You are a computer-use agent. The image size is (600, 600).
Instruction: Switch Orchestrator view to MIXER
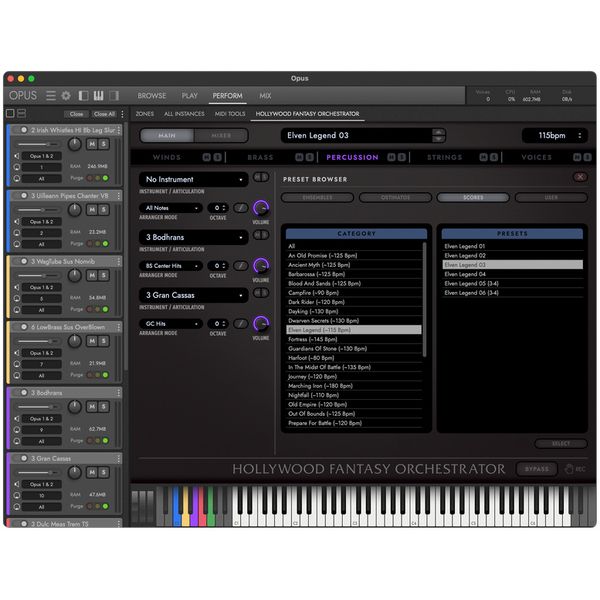coord(221,135)
